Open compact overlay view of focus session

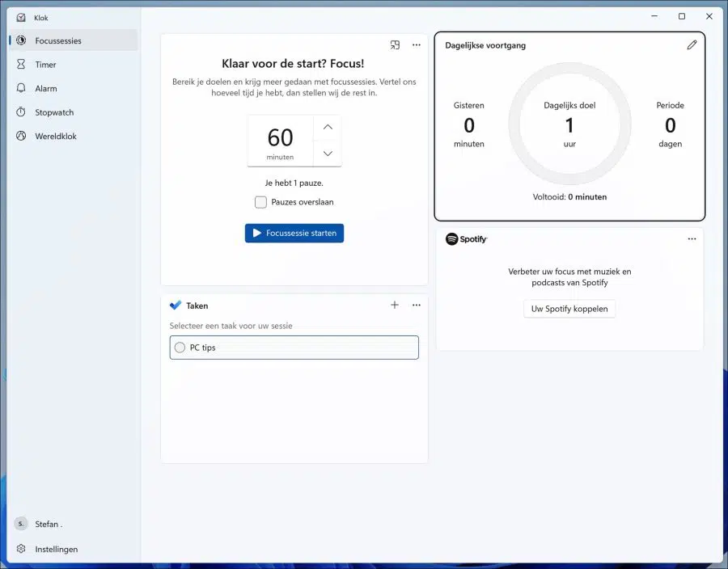click(x=395, y=45)
